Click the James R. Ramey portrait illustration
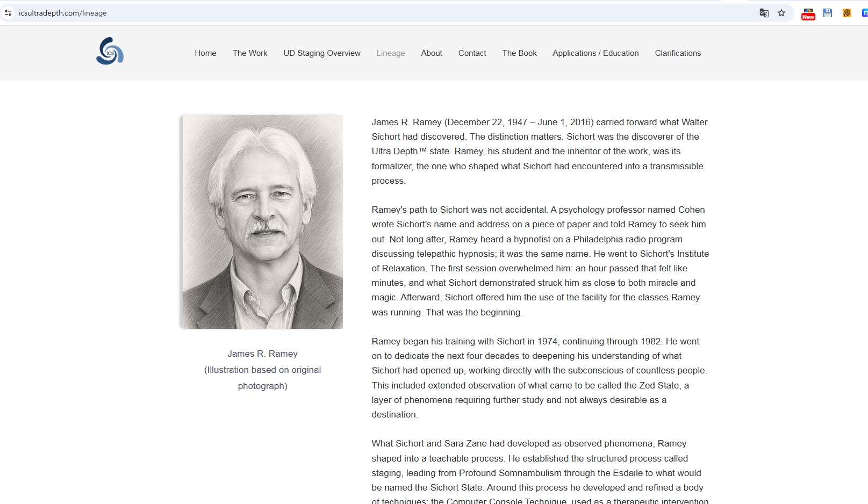Viewport: 868px width, 504px height. click(x=262, y=221)
